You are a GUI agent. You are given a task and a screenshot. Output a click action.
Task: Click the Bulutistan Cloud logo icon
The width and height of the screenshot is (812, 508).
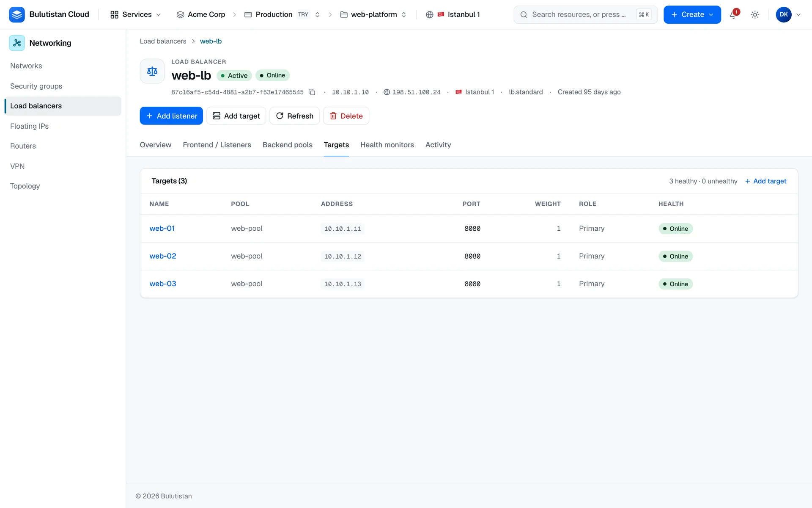pyautogui.click(x=17, y=14)
